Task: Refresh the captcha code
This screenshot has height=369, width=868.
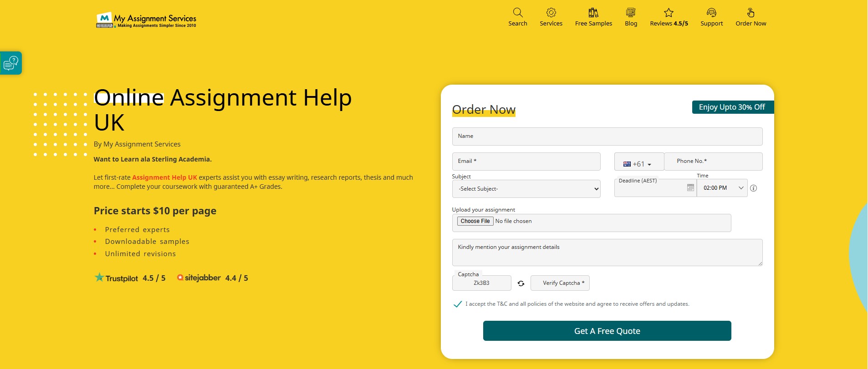Action: 521,283
